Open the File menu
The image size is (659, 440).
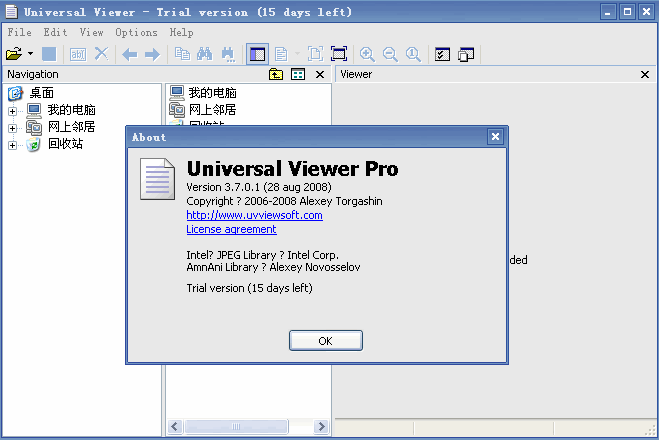coord(19,32)
